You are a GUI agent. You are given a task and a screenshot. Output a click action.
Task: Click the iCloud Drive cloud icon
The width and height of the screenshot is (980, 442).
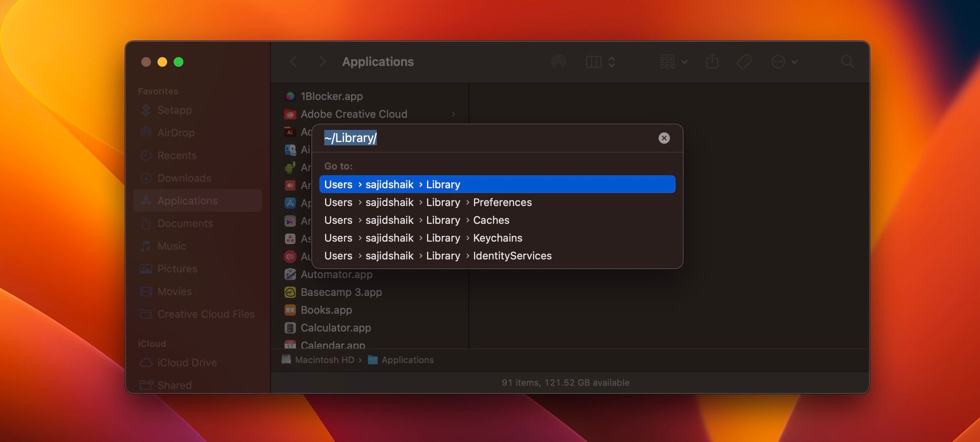146,363
